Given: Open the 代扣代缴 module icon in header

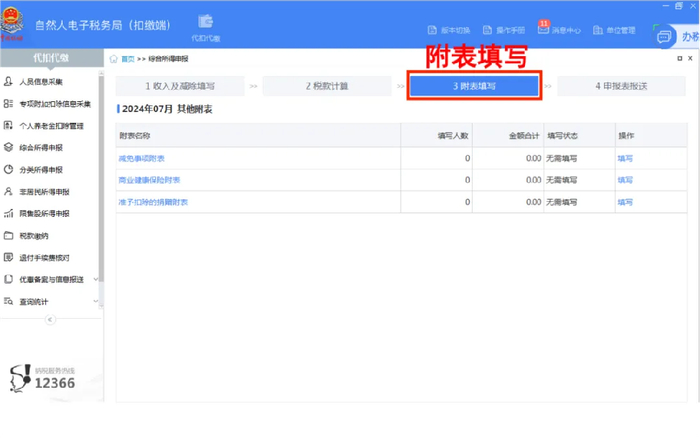Looking at the screenshot, I should 206,28.
